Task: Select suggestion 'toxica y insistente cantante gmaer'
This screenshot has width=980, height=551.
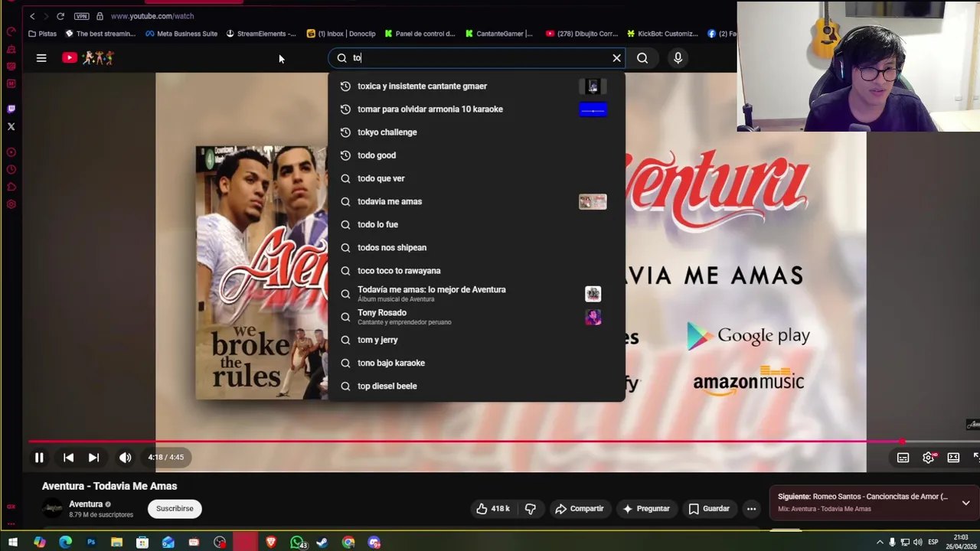Action: pyautogui.click(x=476, y=86)
